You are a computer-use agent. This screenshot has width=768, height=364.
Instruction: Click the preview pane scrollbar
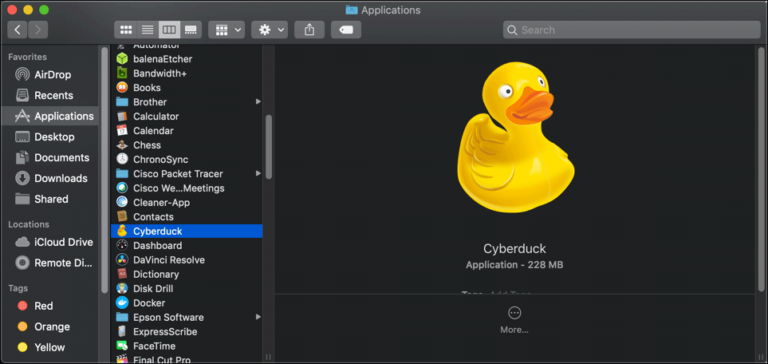761,169
